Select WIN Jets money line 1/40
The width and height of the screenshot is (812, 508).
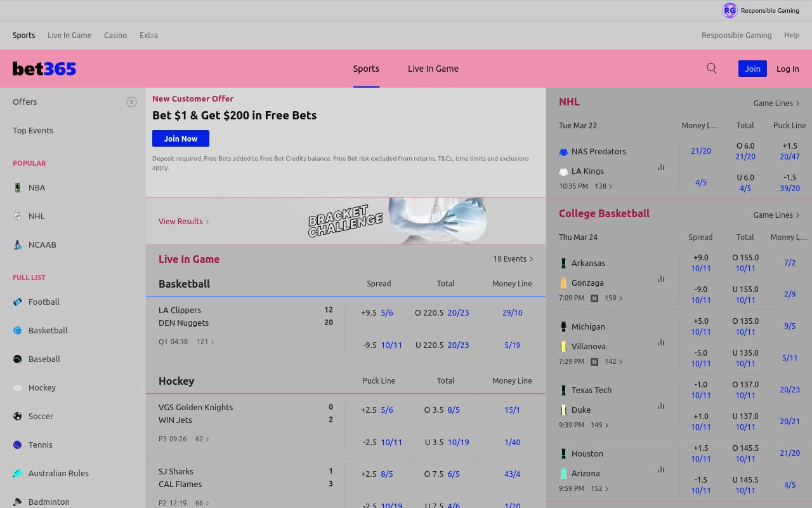[513, 443]
